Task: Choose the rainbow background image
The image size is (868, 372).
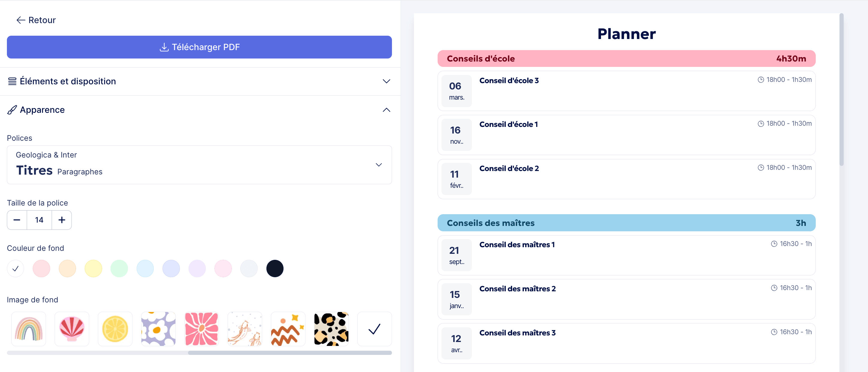Action: tap(28, 328)
